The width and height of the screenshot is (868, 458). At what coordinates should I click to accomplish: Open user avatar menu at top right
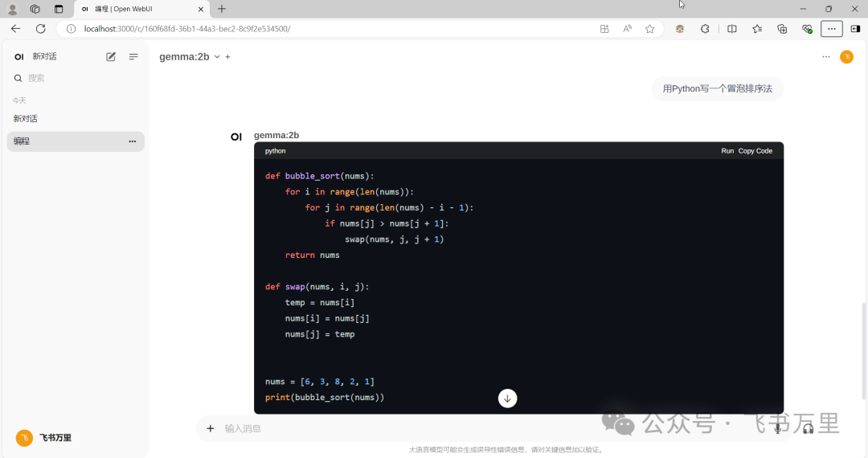pos(846,56)
